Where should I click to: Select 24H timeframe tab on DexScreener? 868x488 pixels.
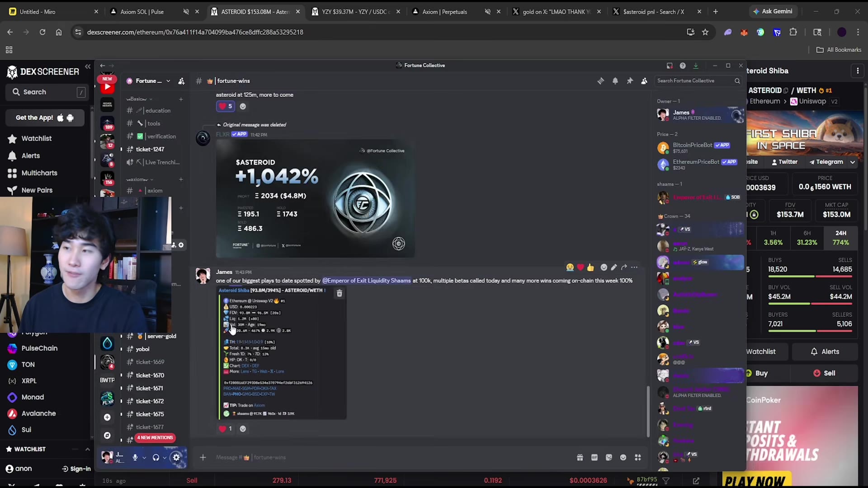(841, 238)
